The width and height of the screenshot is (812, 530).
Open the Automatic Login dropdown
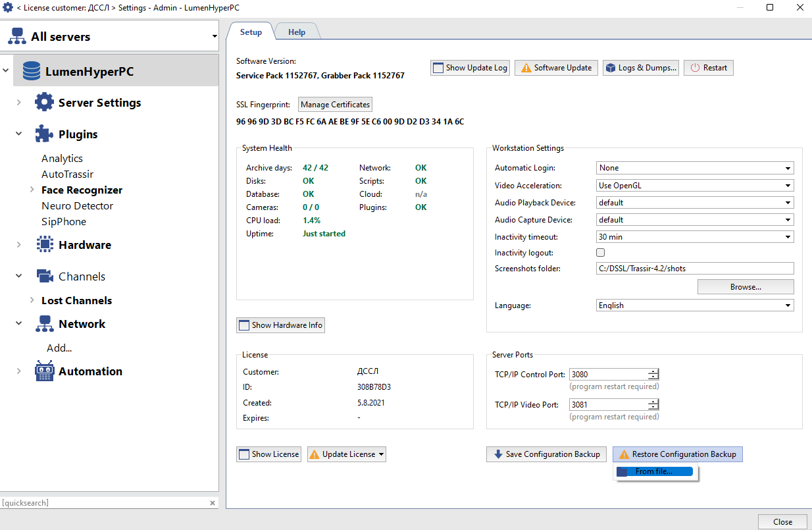pos(788,169)
